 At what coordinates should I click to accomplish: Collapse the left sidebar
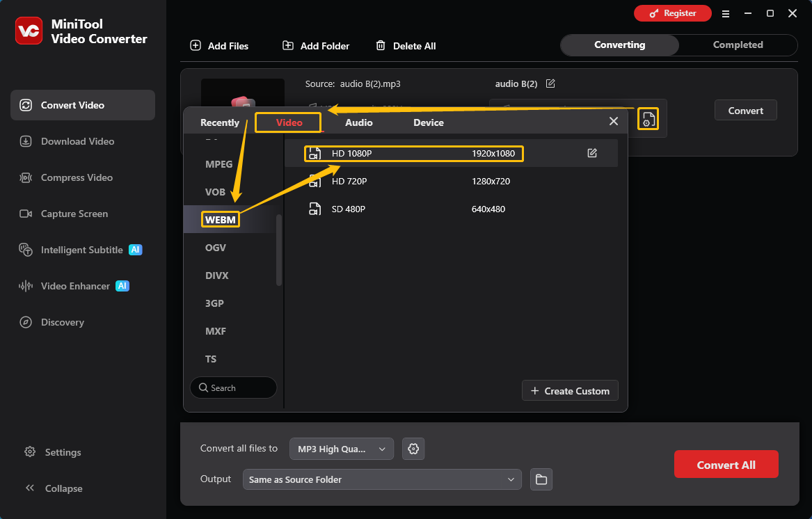(x=54, y=488)
